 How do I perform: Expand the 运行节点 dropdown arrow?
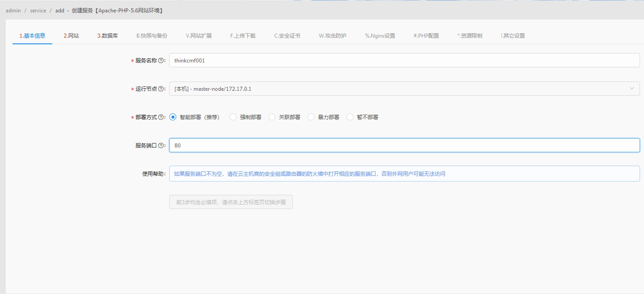(x=632, y=89)
